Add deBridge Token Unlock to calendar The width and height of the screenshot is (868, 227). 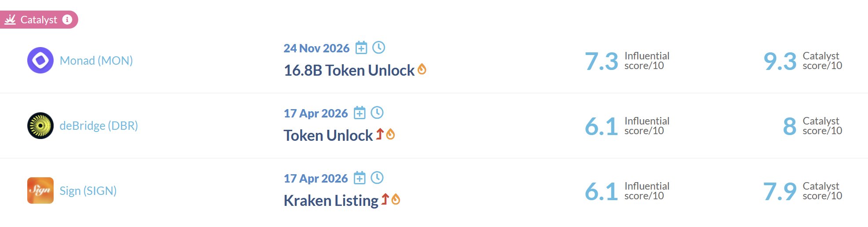point(360,113)
